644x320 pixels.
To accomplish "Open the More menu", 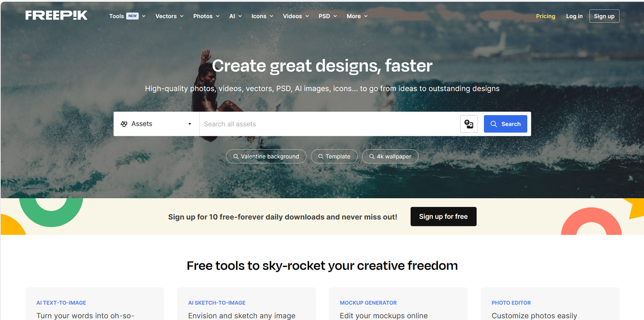I will (x=357, y=16).
